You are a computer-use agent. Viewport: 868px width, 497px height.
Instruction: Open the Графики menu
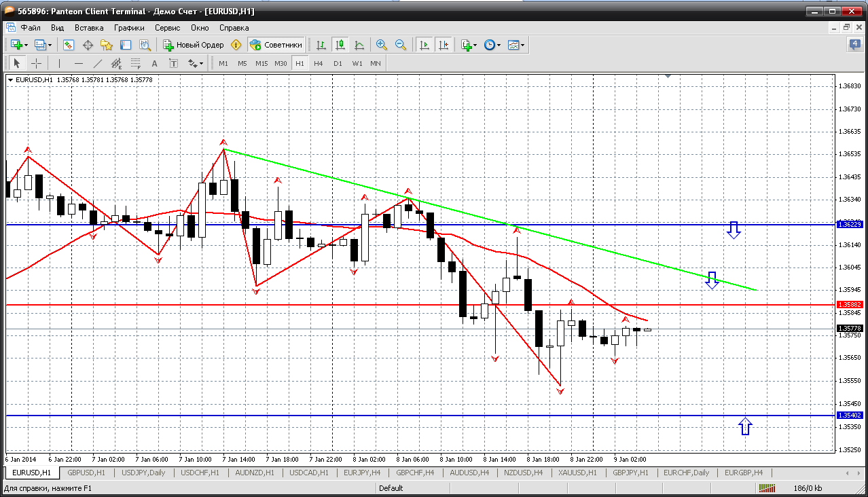pos(129,28)
